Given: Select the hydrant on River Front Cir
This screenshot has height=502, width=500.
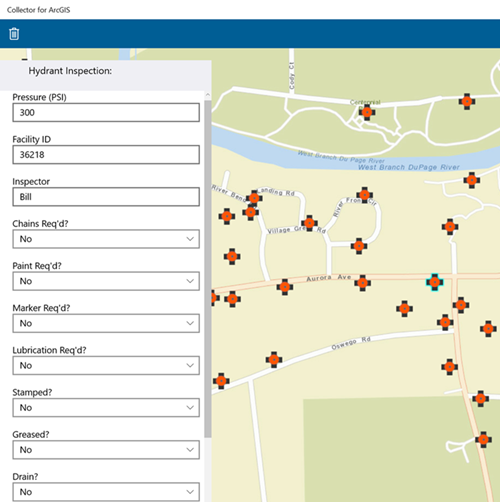Looking at the screenshot, I should (365, 195).
